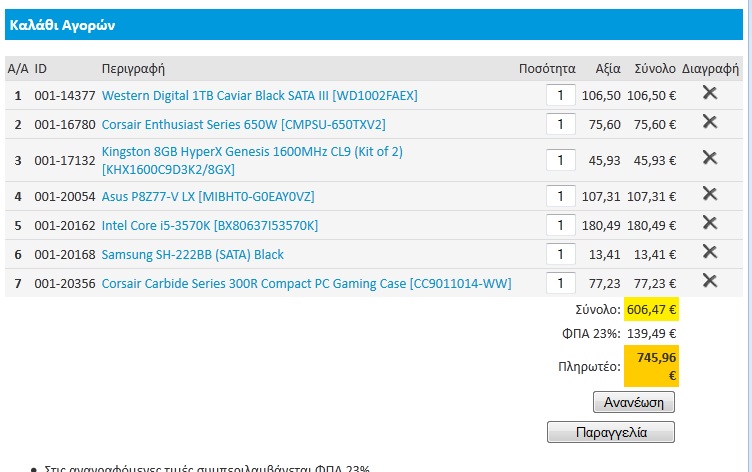Remove Corsair Enthusiast 650W from cart
Screen dimensions: 752x472
(710, 122)
